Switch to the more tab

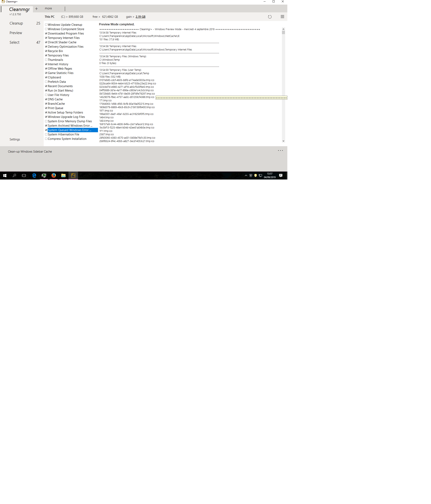point(48,9)
